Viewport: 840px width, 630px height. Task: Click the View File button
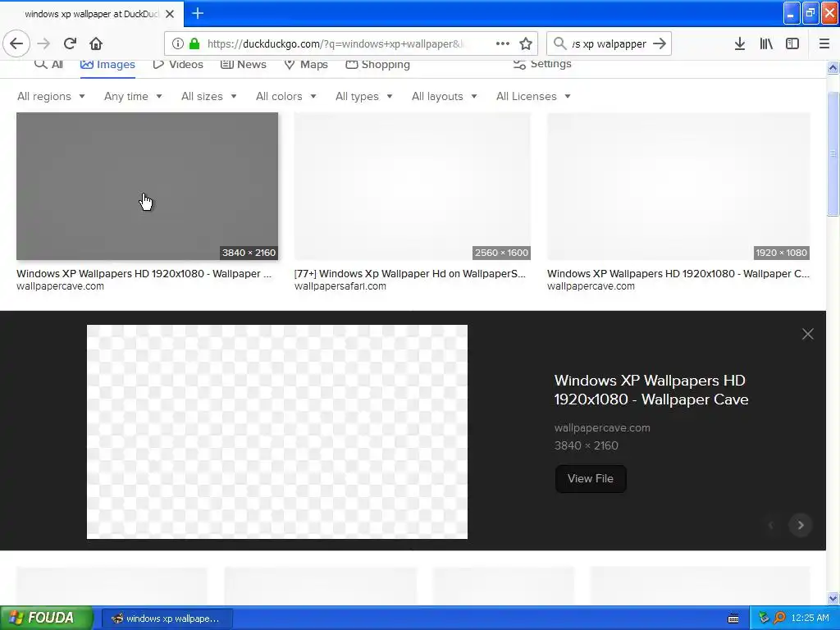pos(591,479)
